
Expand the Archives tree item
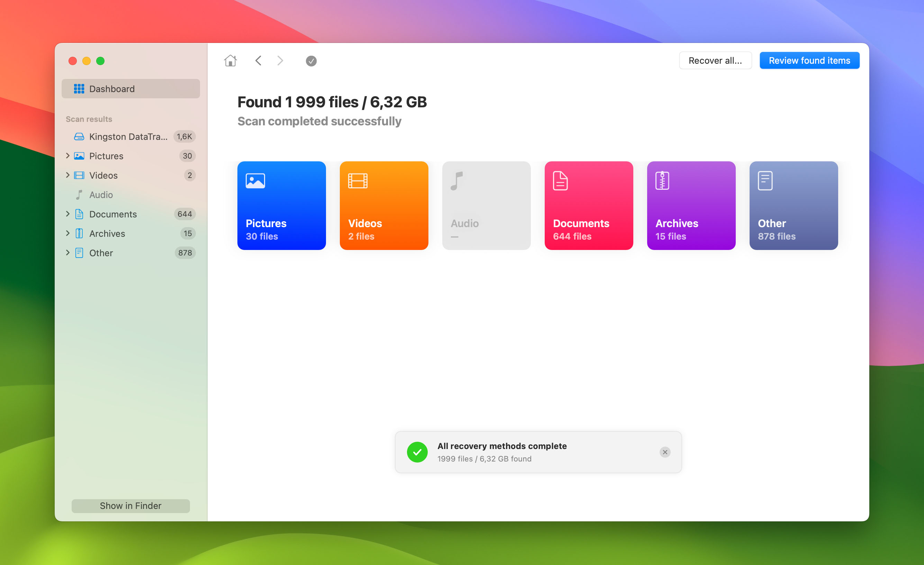point(67,233)
